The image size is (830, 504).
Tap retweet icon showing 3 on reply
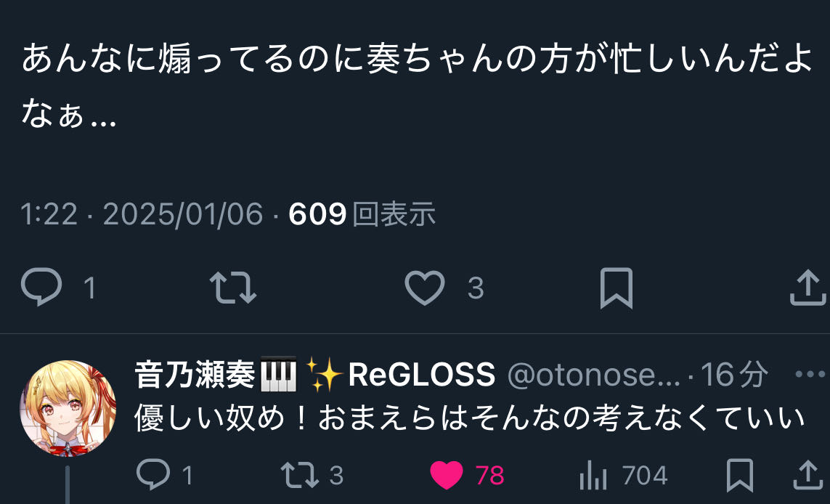click(x=300, y=475)
